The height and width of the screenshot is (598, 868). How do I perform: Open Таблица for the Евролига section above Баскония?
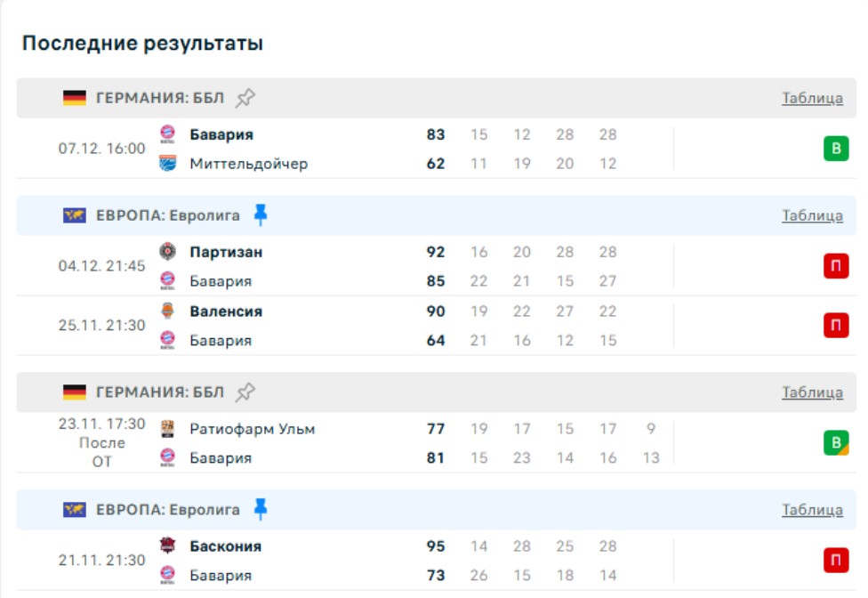(x=812, y=510)
